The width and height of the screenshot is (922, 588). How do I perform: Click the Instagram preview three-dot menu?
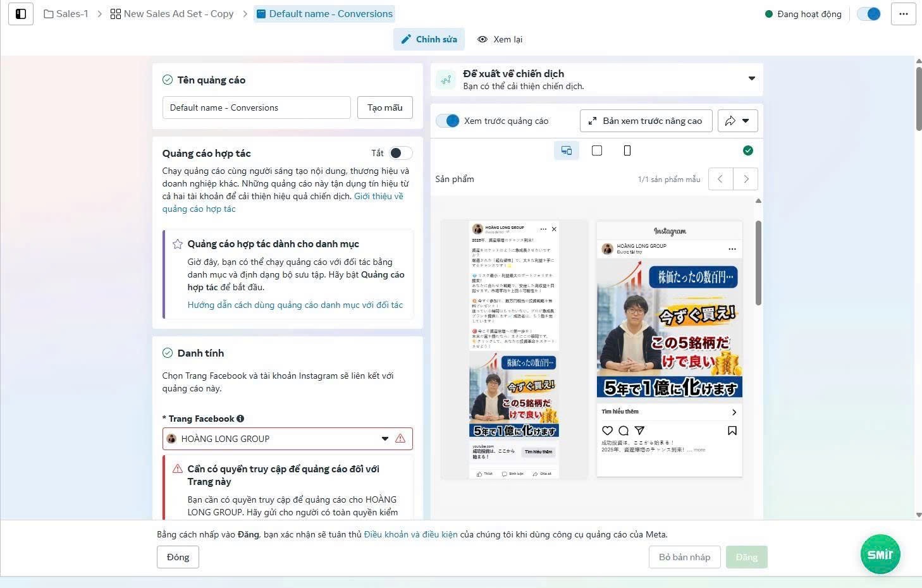point(732,249)
